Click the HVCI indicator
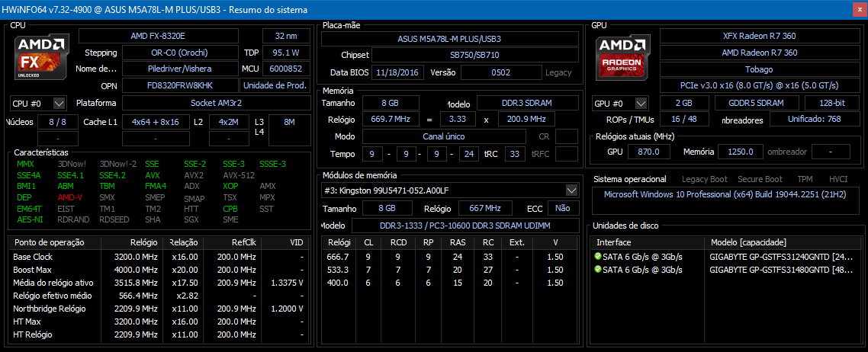Image resolution: width=868 pixels, height=352 pixels. (838, 179)
